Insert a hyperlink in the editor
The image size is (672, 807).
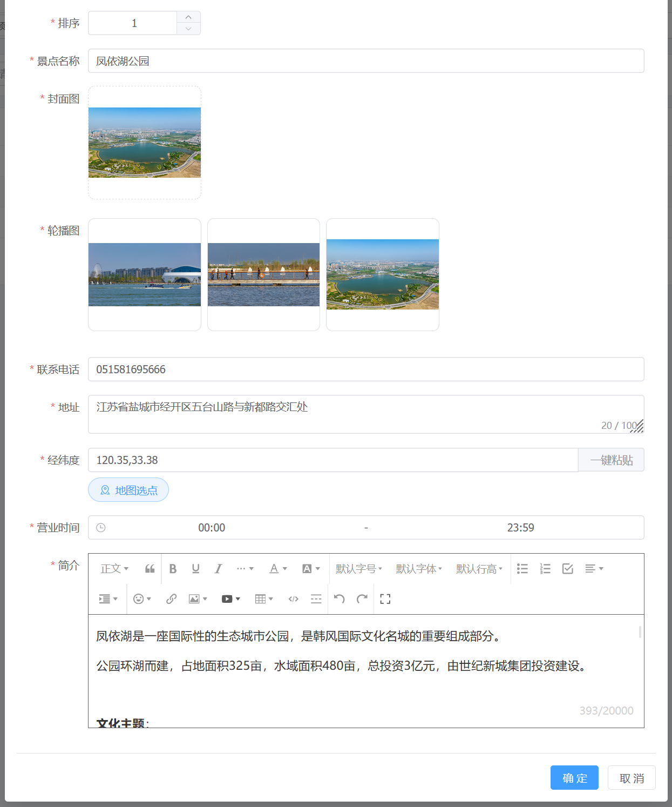[171, 599]
